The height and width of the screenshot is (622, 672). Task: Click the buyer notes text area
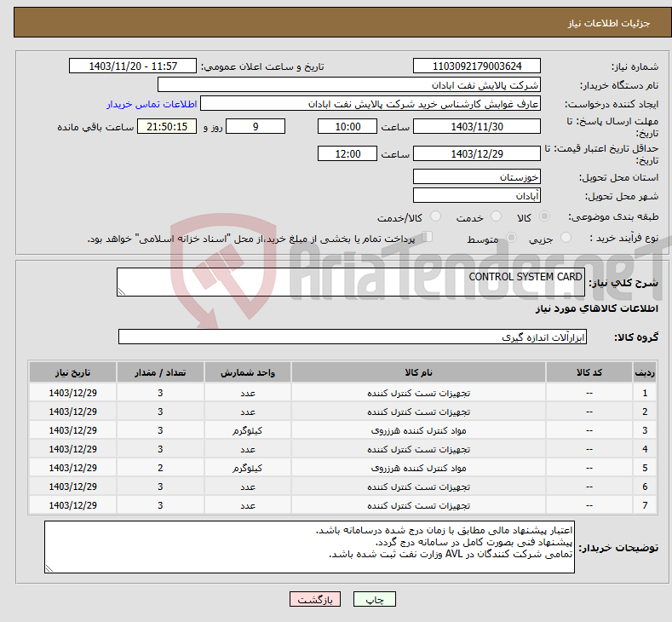click(309, 547)
